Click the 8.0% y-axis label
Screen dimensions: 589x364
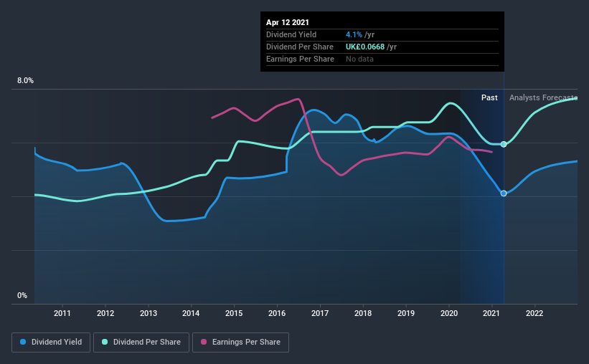click(26, 81)
